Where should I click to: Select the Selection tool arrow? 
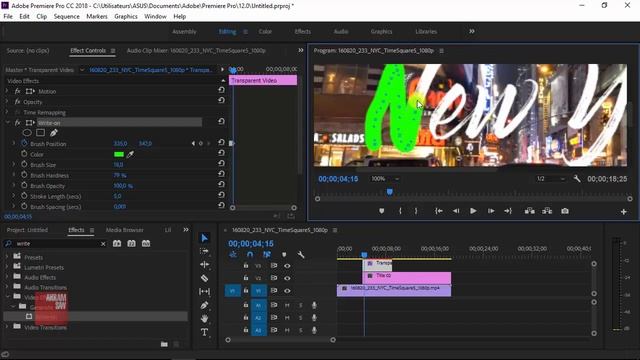(x=204, y=238)
